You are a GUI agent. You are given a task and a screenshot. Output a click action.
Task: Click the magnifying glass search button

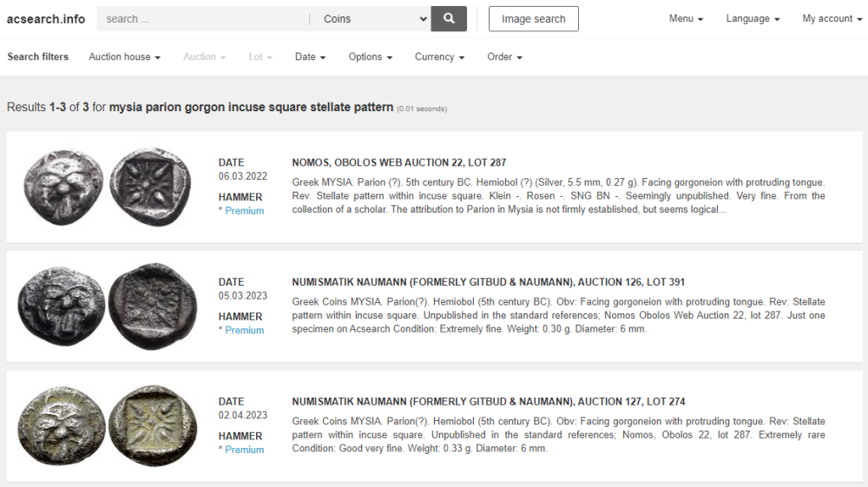449,18
